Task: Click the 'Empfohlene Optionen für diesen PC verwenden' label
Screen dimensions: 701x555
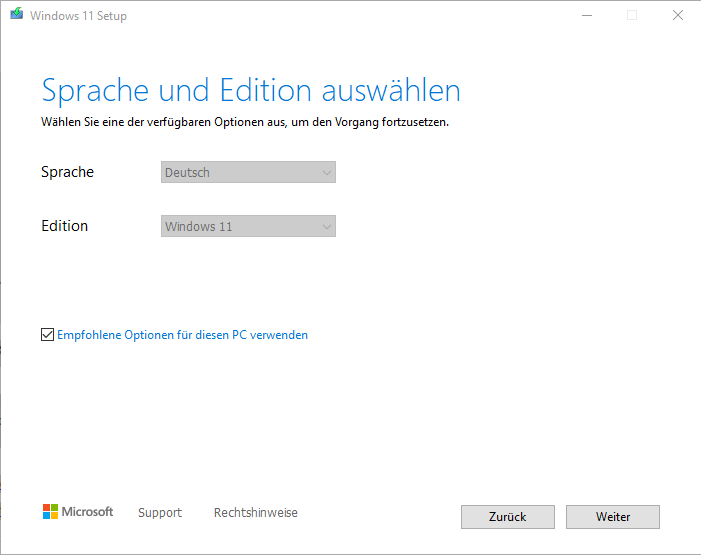Action: tap(183, 335)
